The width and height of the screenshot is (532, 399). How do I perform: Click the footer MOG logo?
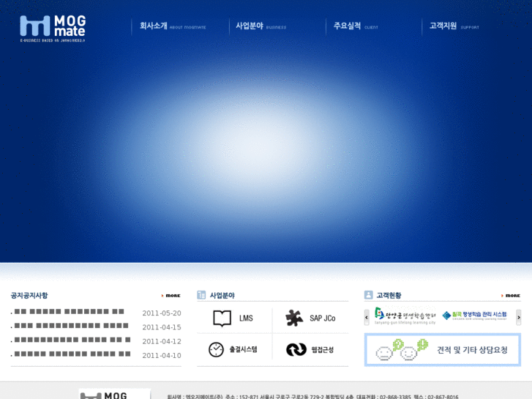115,394
